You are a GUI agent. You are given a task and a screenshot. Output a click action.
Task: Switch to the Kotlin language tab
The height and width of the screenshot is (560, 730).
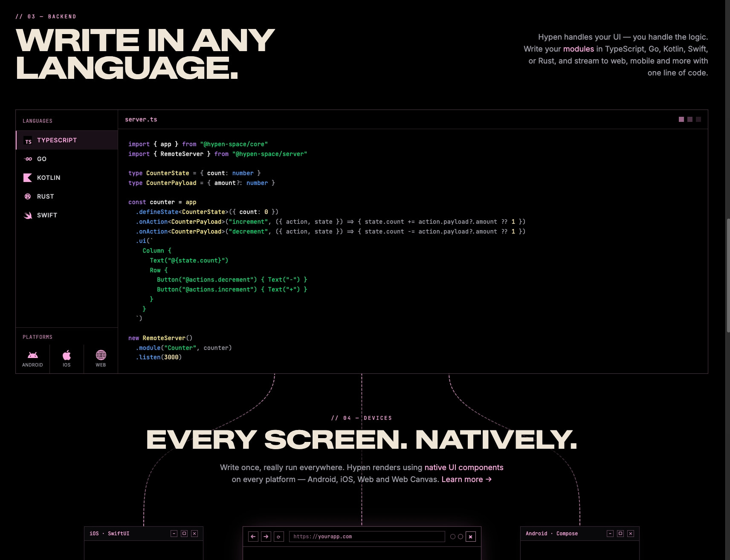point(67,178)
